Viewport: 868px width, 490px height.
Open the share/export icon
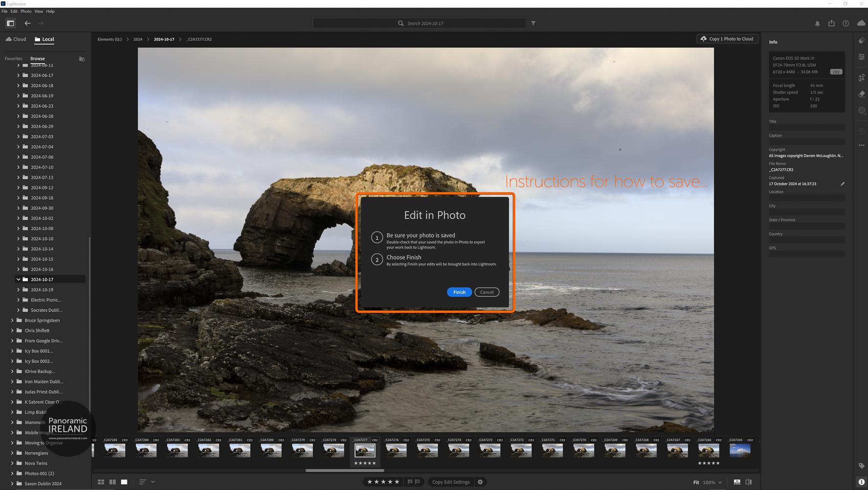pyautogui.click(x=831, y=23)
